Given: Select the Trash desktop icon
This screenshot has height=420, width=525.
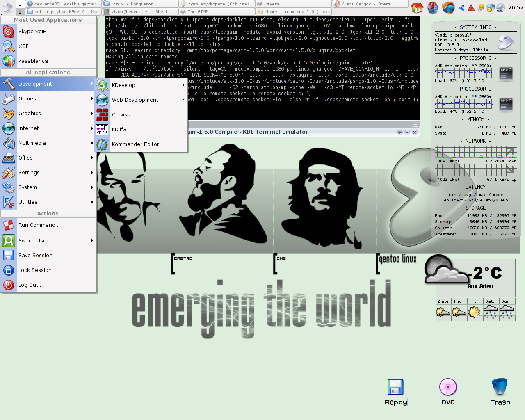Looking at the screenshot, I should [x=500, y=392].
